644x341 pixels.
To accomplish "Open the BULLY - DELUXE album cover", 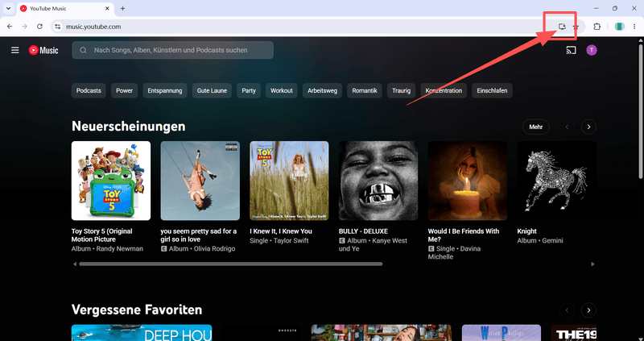I will point(378,181).
